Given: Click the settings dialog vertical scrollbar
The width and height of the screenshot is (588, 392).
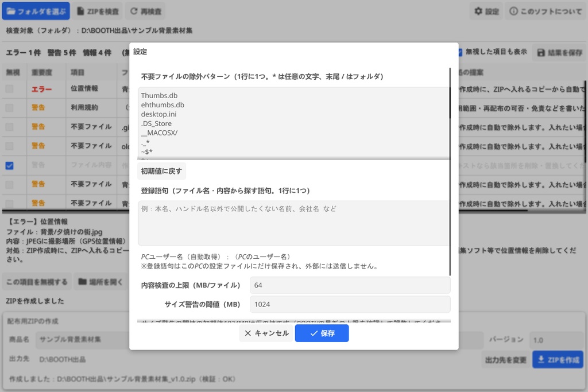Looking at the screenshot, I should (x=450, y=170).
